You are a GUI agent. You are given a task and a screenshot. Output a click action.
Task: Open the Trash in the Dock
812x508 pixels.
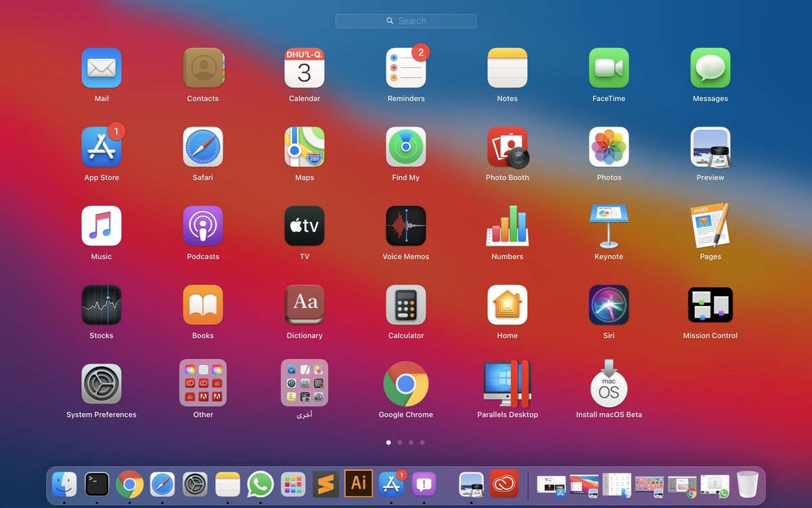[x=748, y=484]
